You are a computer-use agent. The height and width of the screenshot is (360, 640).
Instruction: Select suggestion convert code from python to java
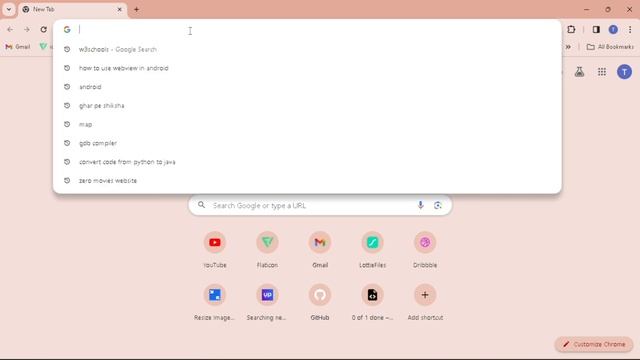(x=307, y=162)
